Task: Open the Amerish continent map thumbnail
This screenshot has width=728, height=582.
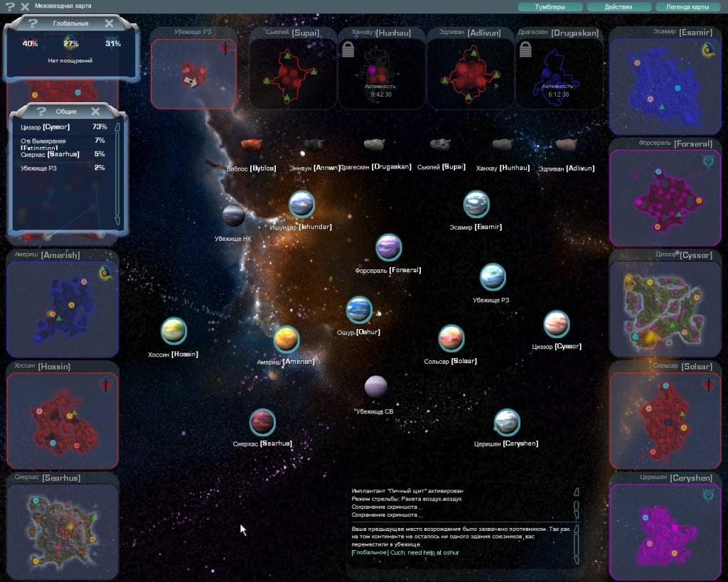Action: [62, 308]
